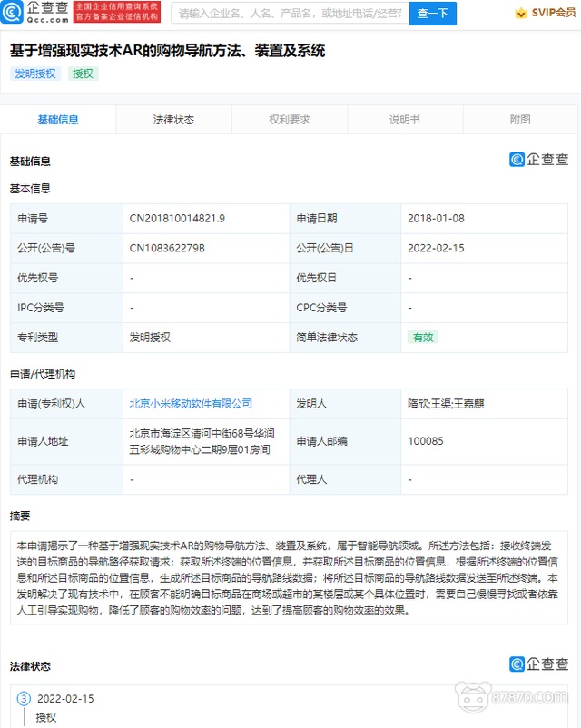Click the 申请/代理机构 section heading
Viewport: 581px width, 728px height.
[43, 374]
